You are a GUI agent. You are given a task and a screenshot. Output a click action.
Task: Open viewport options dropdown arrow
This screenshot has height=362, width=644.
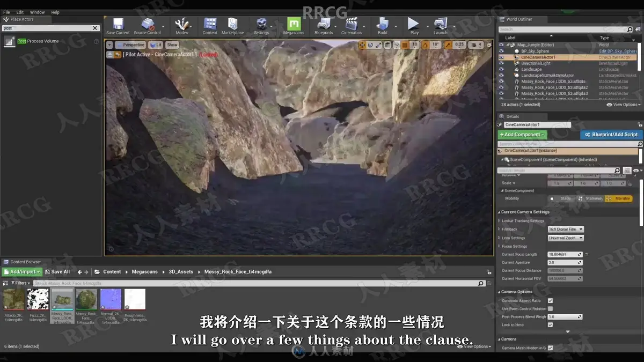[x=109, y=45]
